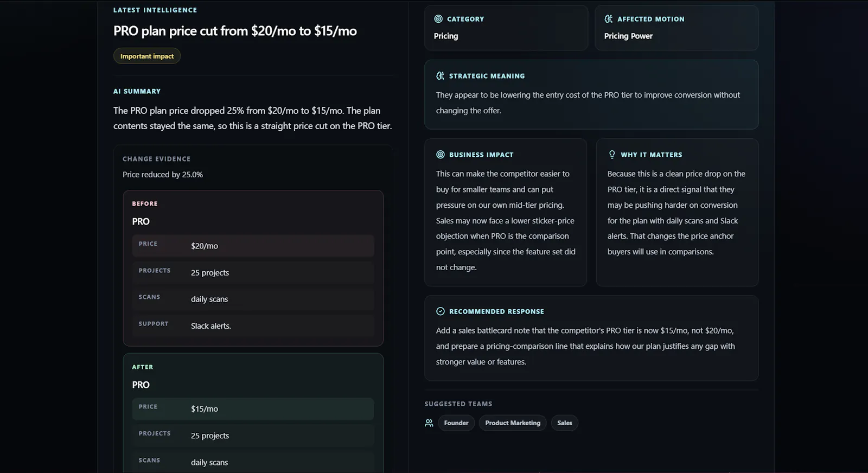Click the Category target icon
Image resolution: width=868 pixels, height=473 pixels.
coord(438,19)
